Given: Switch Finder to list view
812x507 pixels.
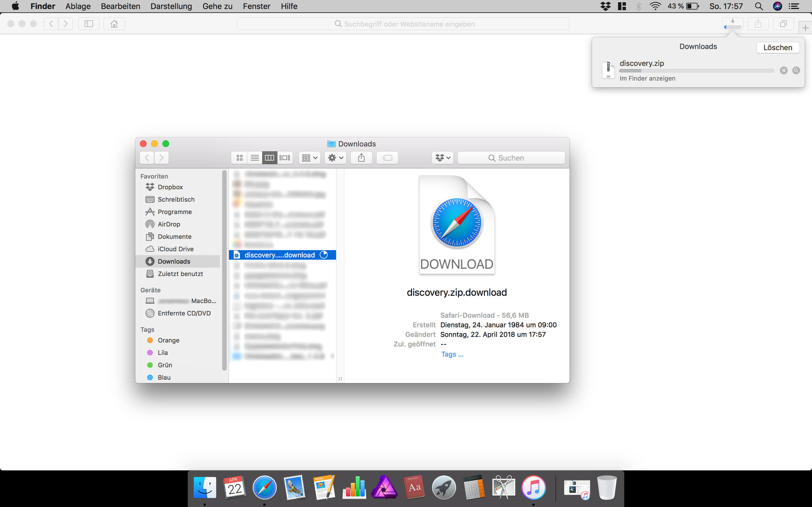Looking at the screenshot, I should pos(255,158).
